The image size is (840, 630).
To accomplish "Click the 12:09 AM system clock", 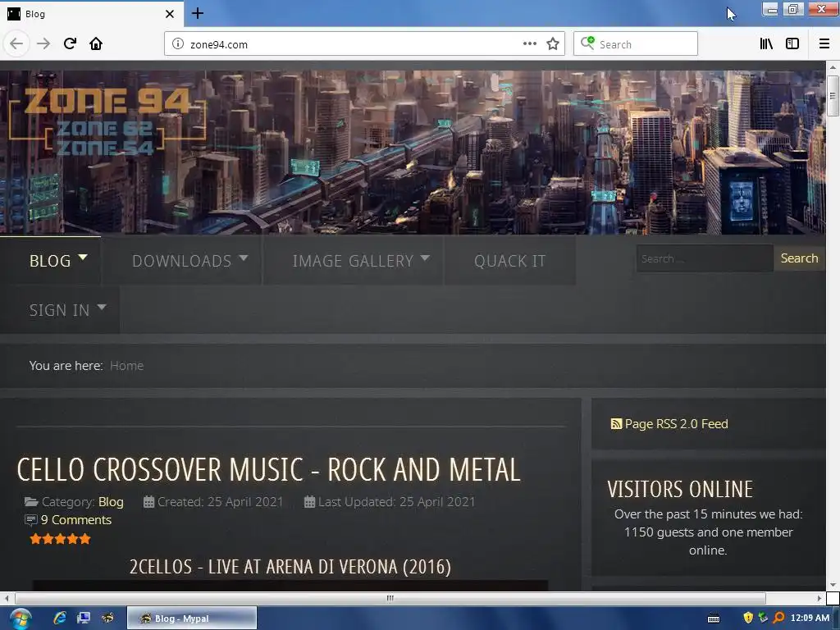I will (810, 618).
